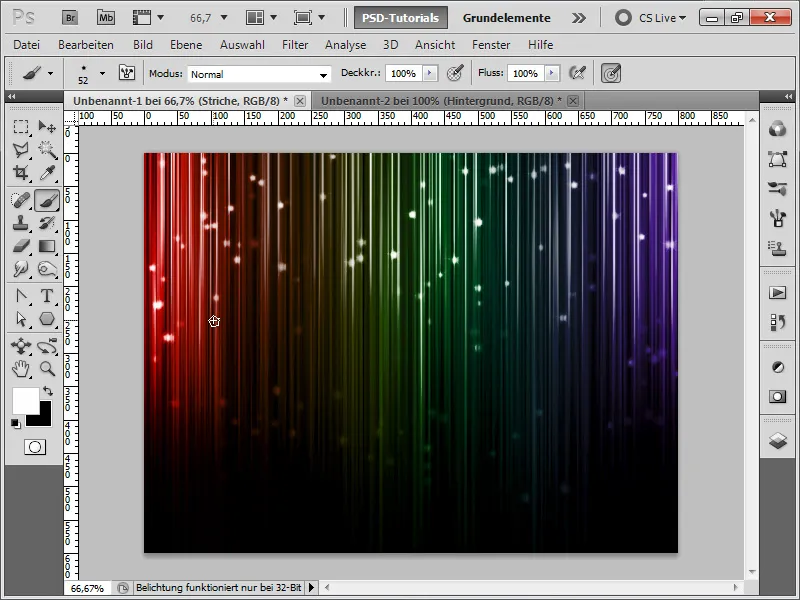The image size is (800, 600).
Task: Open the Filter menu
Action: pyautogui.click(x=295, y=45)
